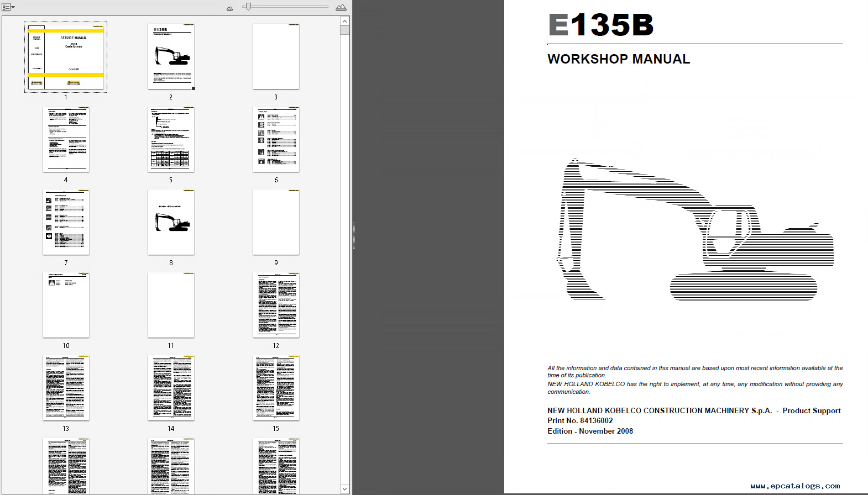Click the 'NEW HOLLAND KOBELCO CONSTRUCTION MACHINERY S.p.A.' line

point(660,410)
